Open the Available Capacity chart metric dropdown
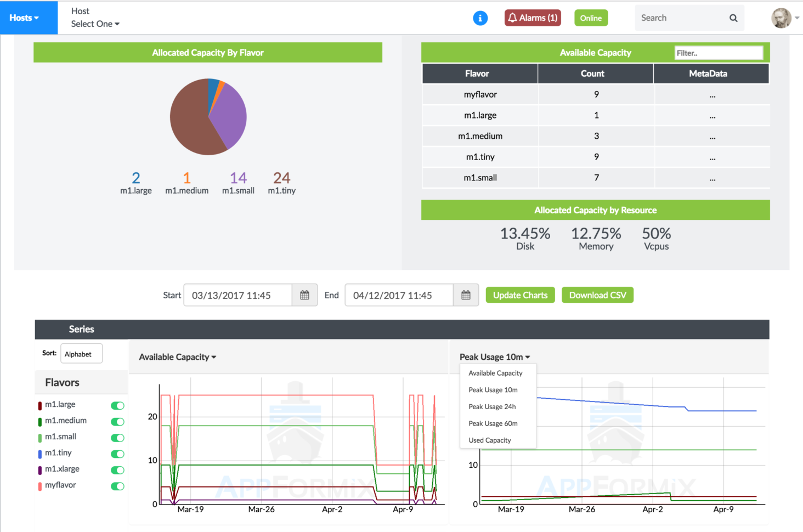The width and height of the screenshot is (803, 532). (x=177, y=356)
